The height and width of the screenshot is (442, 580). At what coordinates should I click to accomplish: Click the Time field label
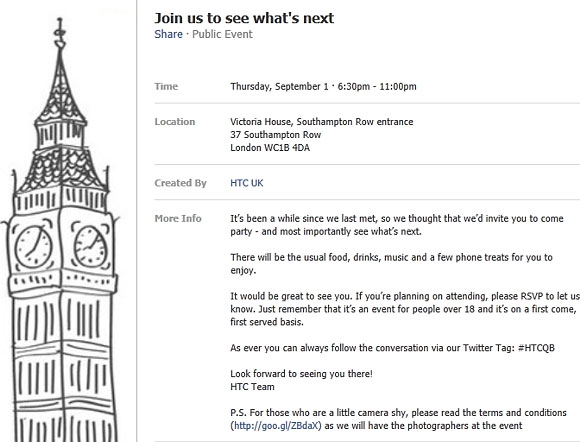[166, 87]
